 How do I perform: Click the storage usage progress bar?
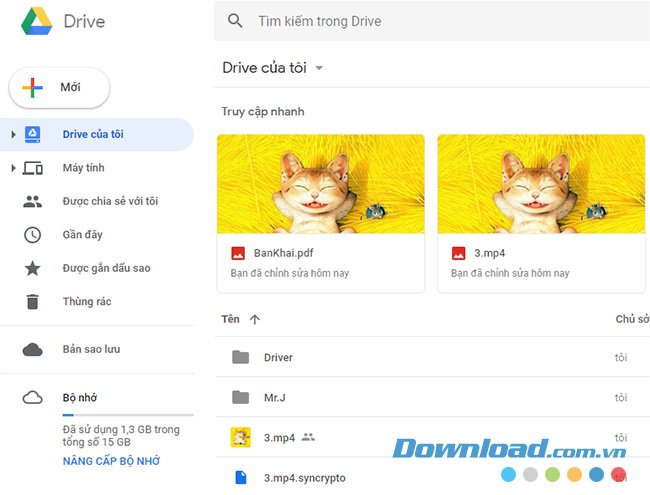coord(128,415)
